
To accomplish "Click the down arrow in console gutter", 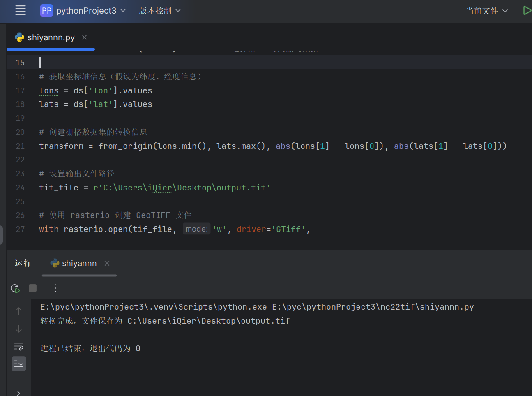I will tap(19, 329).
